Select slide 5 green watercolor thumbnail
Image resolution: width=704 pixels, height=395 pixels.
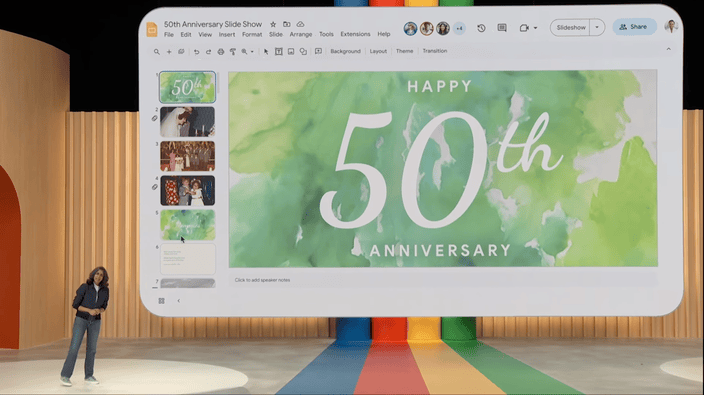pos(188,225)
